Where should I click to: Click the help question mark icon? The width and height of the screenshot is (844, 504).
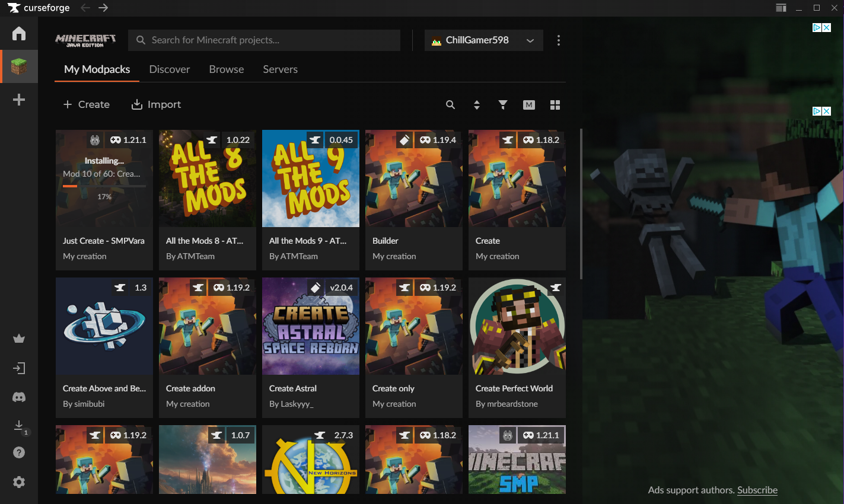(x=19, y=452)
